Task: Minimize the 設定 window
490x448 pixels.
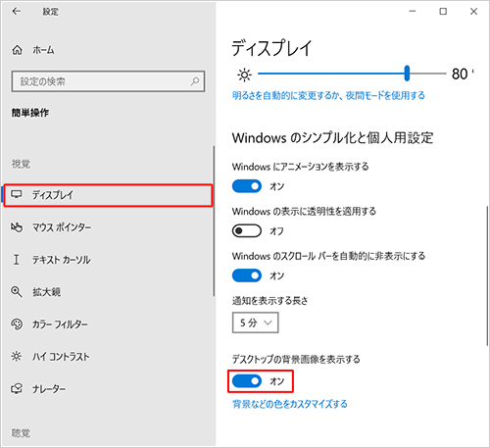Action: click(x=413, y=12)
